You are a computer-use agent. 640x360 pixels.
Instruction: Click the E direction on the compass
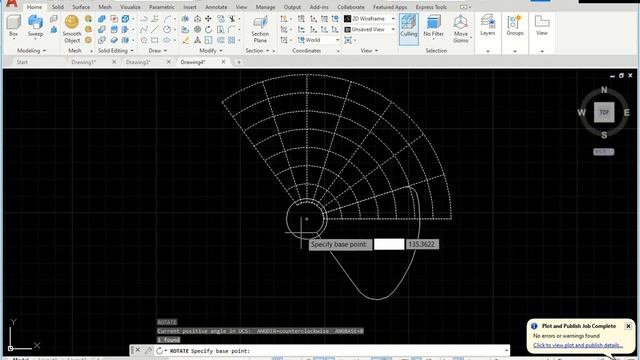pos(627,112)
